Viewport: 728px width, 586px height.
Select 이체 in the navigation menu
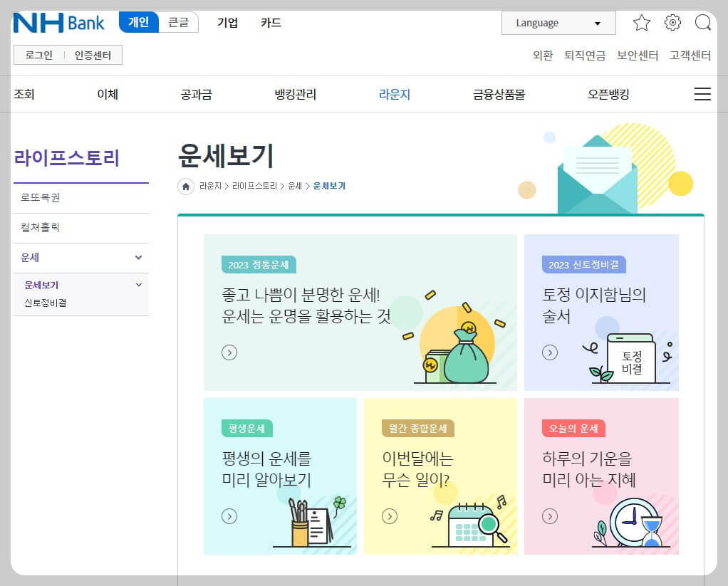pyautogui.click(x=107, y=93)
